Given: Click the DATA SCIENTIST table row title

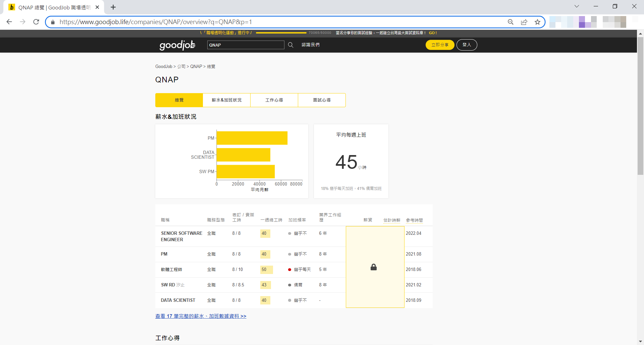Looking at the screenshot, I should click(178, 300).
